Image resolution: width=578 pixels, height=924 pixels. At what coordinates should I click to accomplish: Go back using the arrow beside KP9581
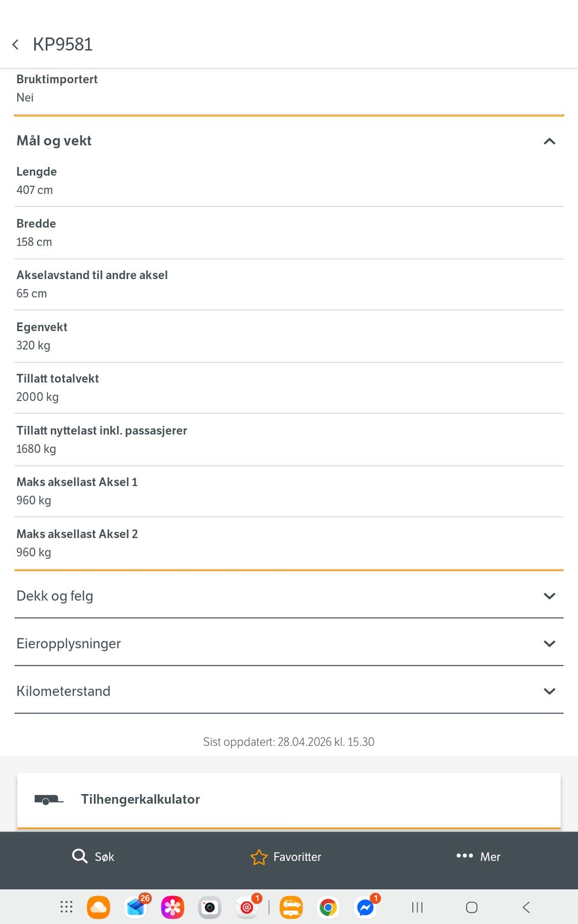click(x=16, y=45)
